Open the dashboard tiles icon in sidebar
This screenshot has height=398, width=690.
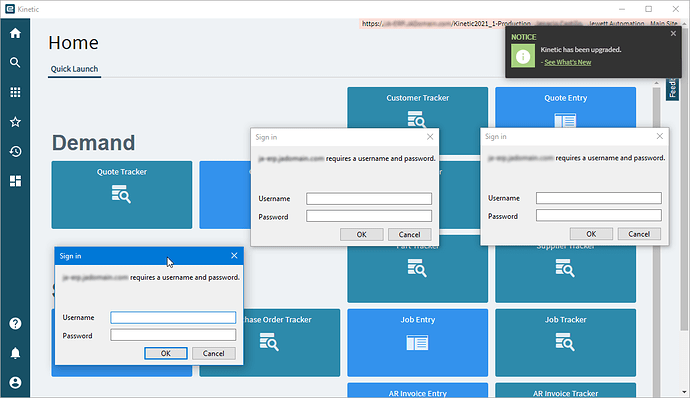tap(15, 181)
